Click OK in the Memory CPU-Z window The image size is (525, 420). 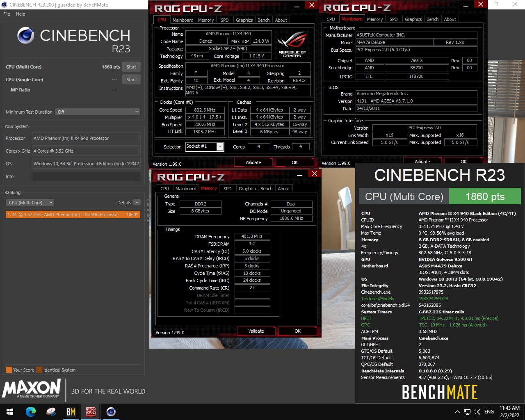(x=297, y=331)
